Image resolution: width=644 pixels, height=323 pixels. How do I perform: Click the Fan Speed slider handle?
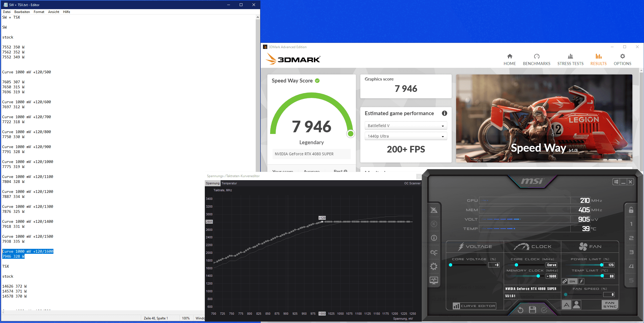pyautogui.click(x=566, y=294)
